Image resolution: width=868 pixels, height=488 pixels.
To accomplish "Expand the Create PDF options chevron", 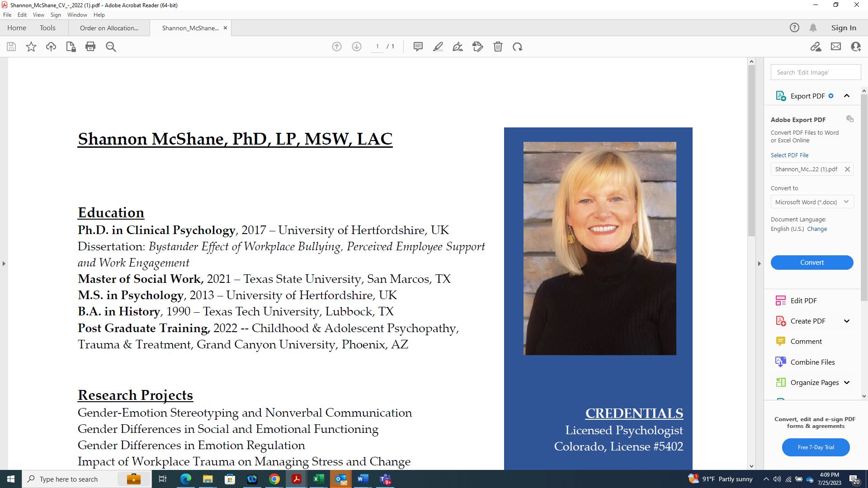I will click(847, 321).
